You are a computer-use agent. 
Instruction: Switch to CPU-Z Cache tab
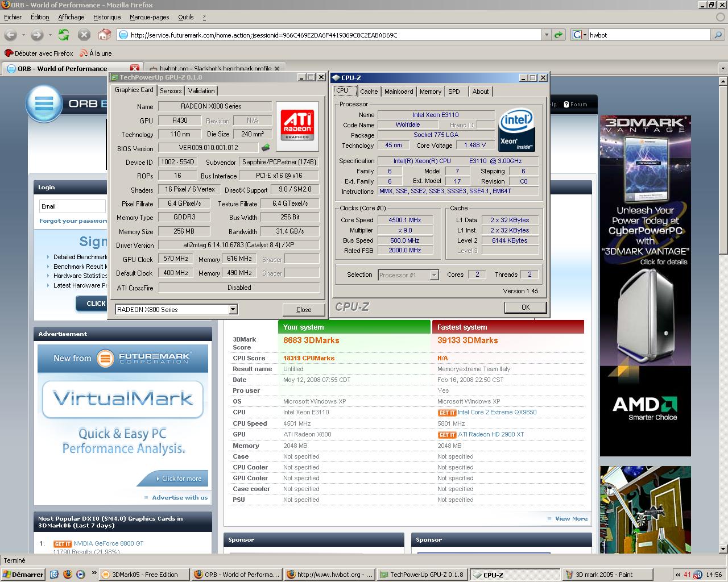coord(369,92)
